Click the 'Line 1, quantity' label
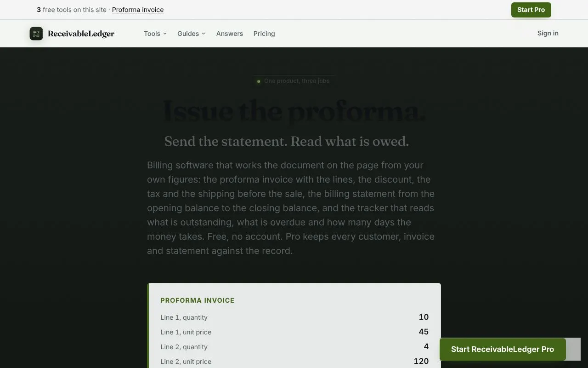This screenshot has height=368, width=588. [x=184, y=317]
